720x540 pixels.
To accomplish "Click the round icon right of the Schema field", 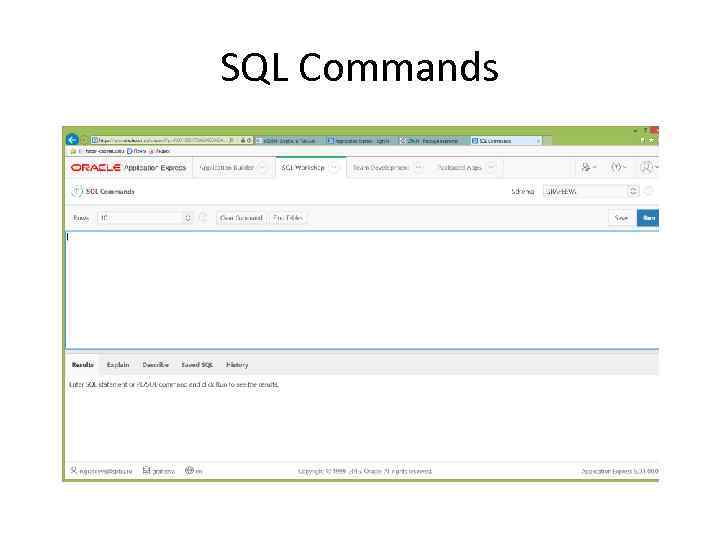I will 649,191.
